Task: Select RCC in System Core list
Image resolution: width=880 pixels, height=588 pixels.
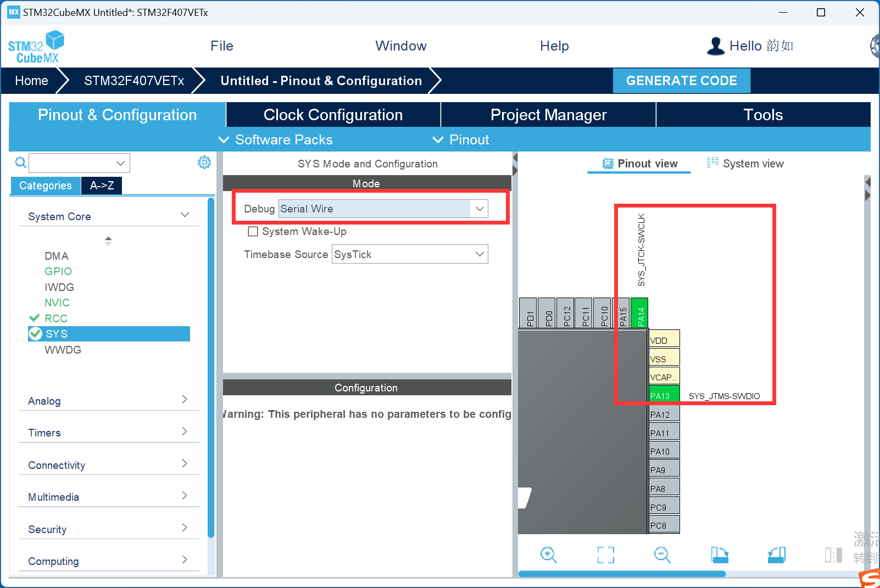Action: 56,318
